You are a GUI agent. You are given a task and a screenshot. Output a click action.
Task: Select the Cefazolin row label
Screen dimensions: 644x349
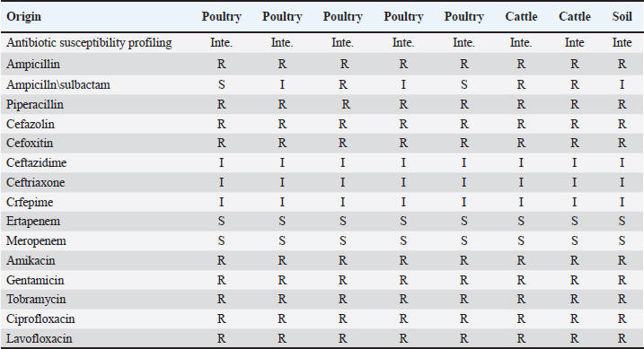point(31,124)
